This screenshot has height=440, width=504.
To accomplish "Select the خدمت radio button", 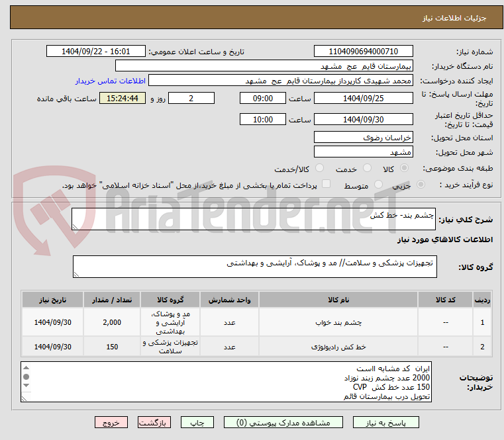I will point(367,168).
